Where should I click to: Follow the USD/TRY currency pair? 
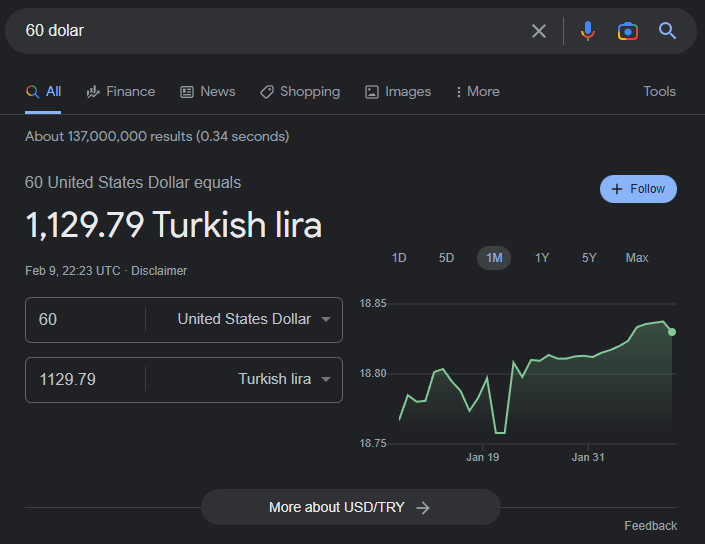[x=638, y=189]
